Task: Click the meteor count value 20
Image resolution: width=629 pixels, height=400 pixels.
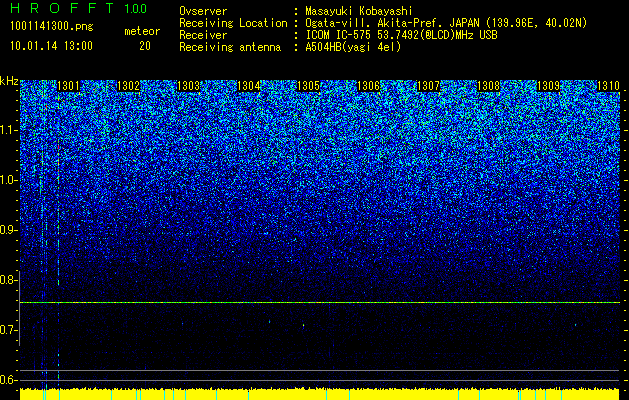Action: coord(145,46)
